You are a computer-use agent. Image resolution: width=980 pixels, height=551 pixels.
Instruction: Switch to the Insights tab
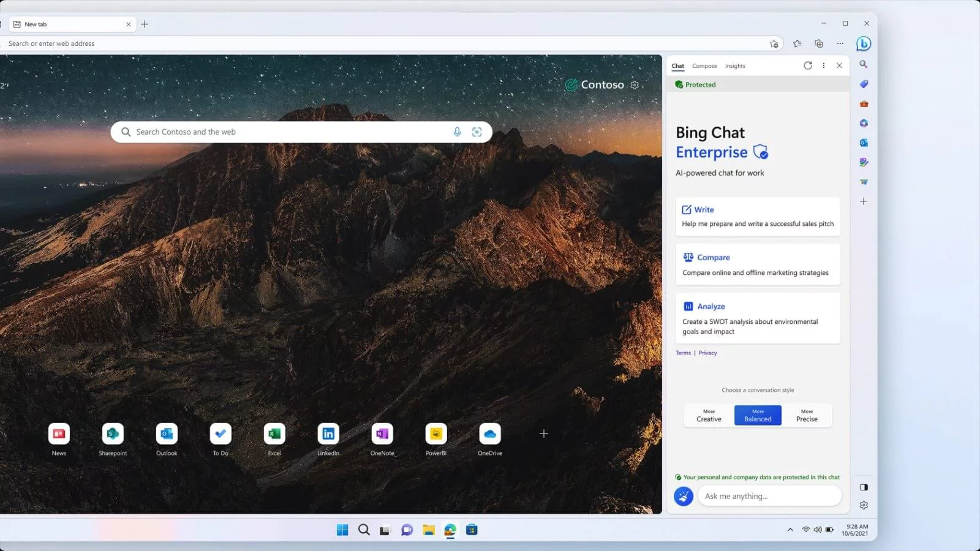[x=735, y=66]
